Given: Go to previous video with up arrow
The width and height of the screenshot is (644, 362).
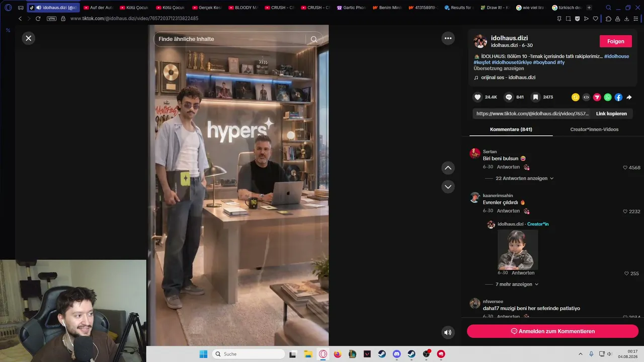Looking at the screenshot, I should (448, 168).
